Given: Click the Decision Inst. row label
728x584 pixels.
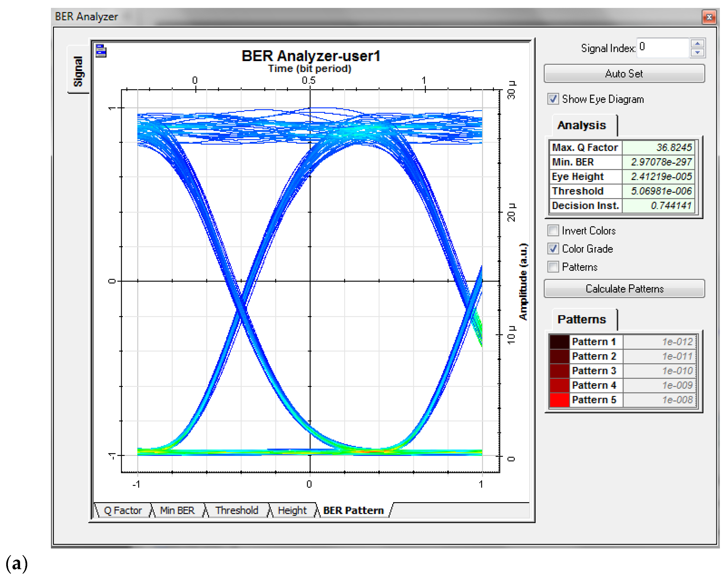Looking at the screenshot, I should pyautogui.click(x=586, y=206).
